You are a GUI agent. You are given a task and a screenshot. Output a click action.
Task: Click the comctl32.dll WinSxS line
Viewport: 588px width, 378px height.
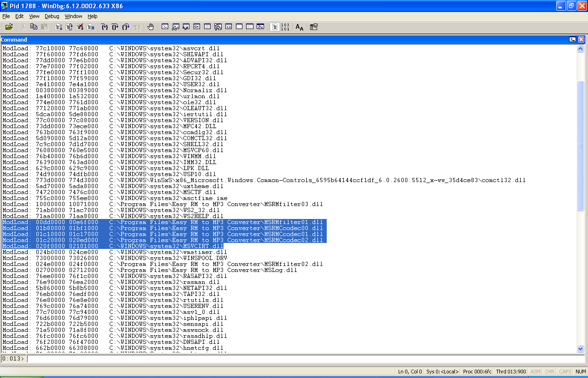click(264, 180)
